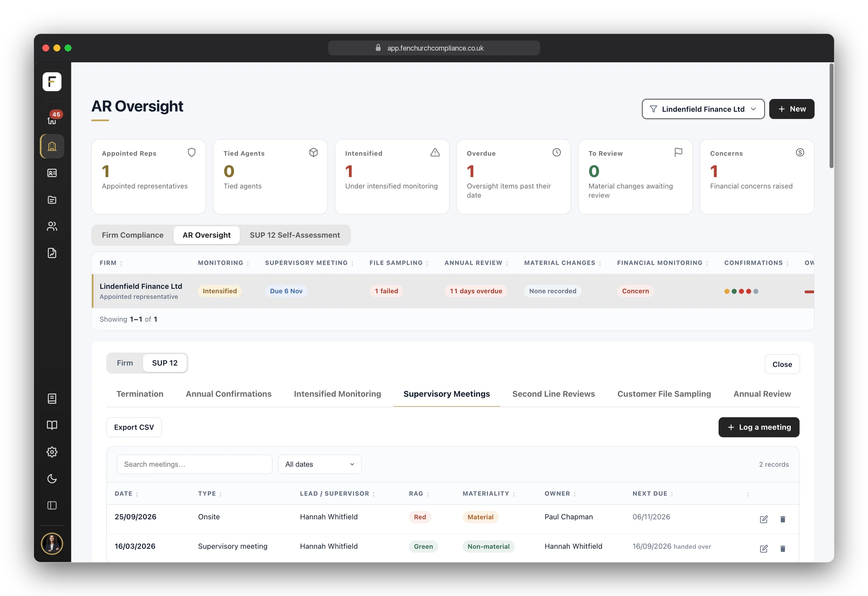Delete the 16/03/2026 Supervisory meeting row
Viewport: 868px width, 596px height.
[x=783, y=548]
